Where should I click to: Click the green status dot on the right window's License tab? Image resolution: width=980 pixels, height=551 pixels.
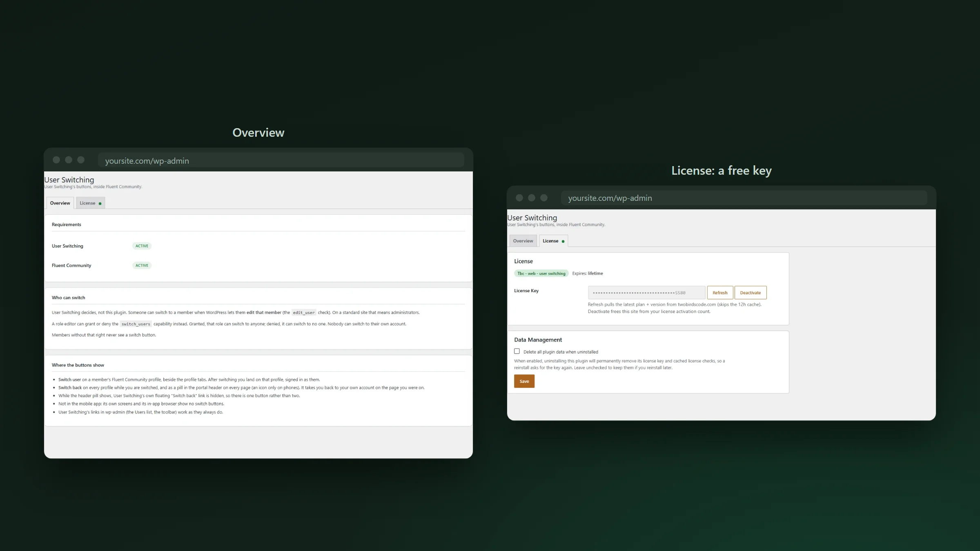pyautogui.click(x=563, y=241)
